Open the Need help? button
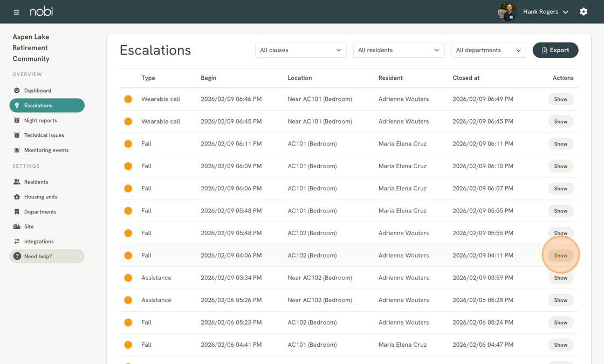 47,256
